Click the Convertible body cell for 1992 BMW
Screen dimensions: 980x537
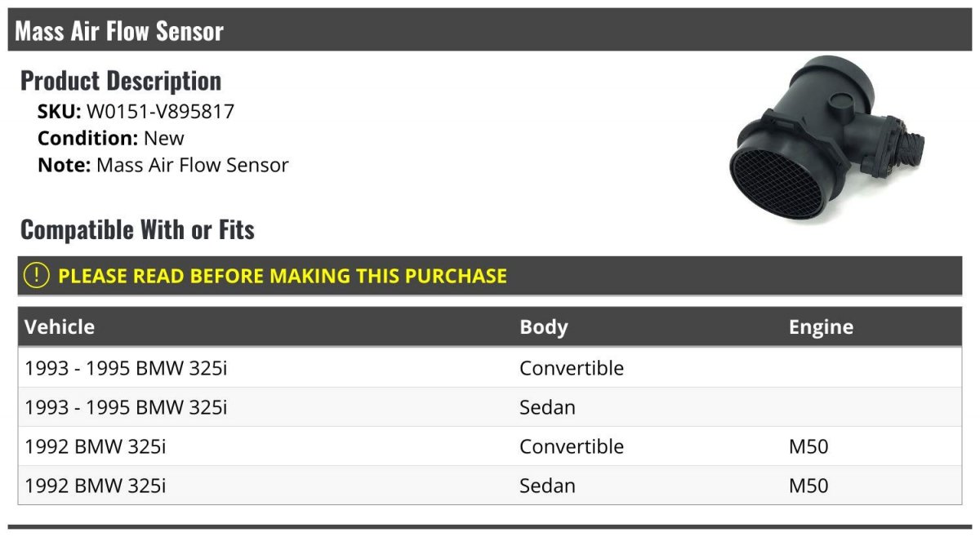(572, 446)
